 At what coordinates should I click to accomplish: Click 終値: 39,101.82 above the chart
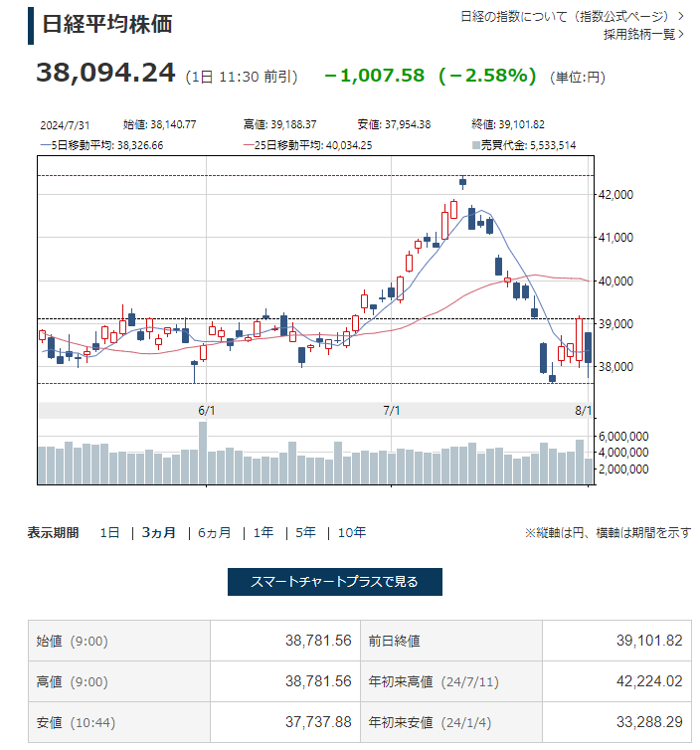click(x=508, y=125)
